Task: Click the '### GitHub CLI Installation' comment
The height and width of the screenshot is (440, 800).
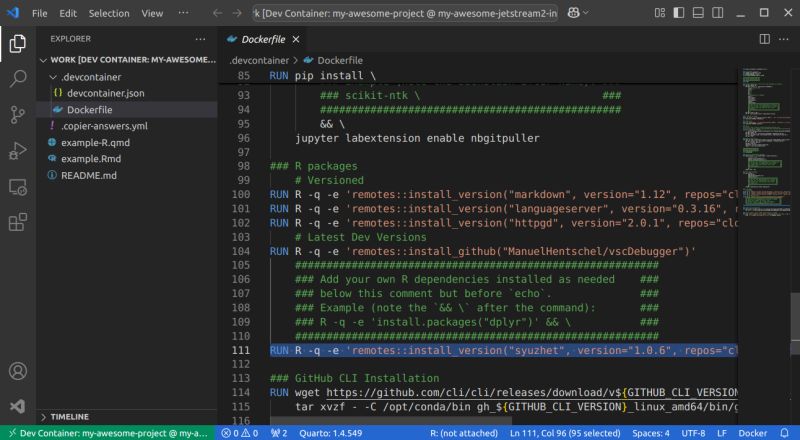Action: [354, 378]
